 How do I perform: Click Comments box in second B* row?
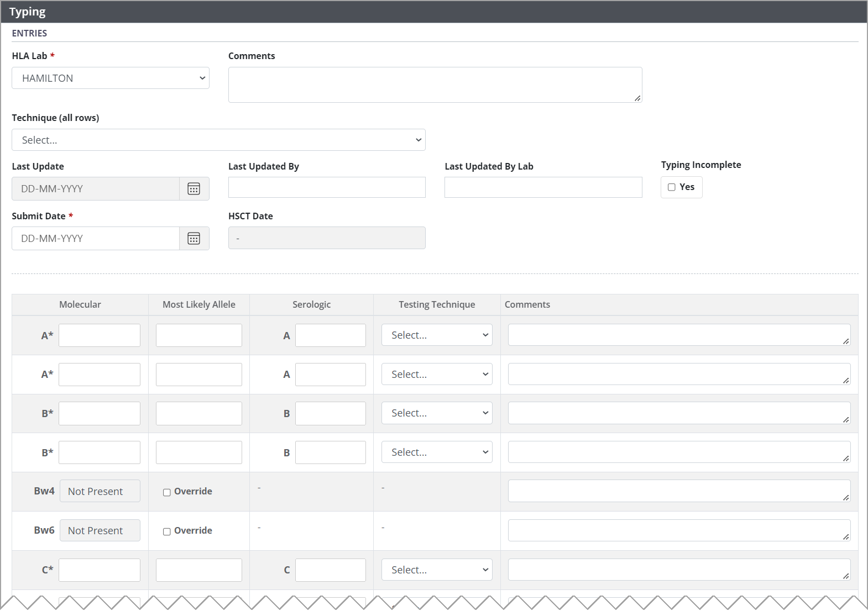(x=679, y=452)
